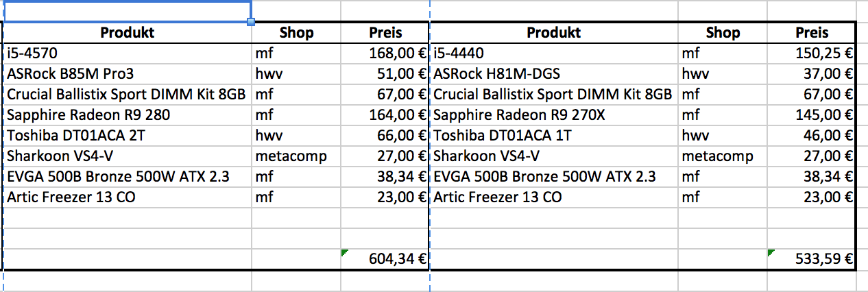This screenshot has height=292, width=868.
Task: Select the Sapphire Radeon R9 270X cell
Action: (554, 114)
